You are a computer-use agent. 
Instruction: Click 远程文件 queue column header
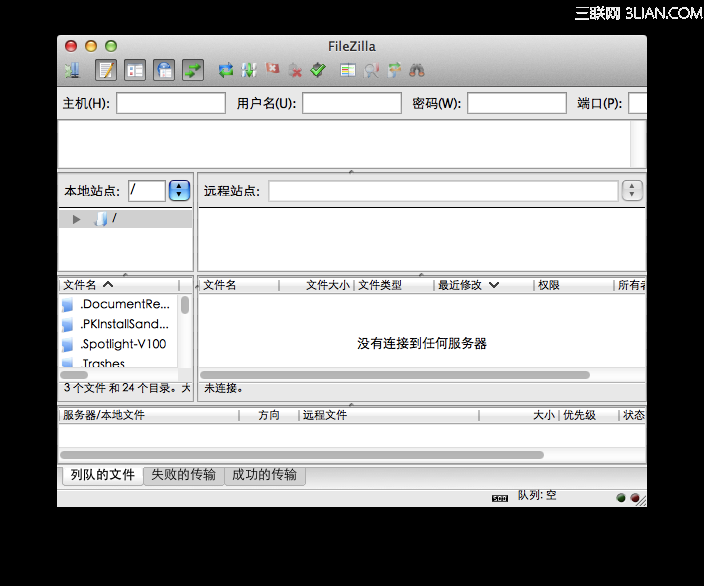coord(389,415)
